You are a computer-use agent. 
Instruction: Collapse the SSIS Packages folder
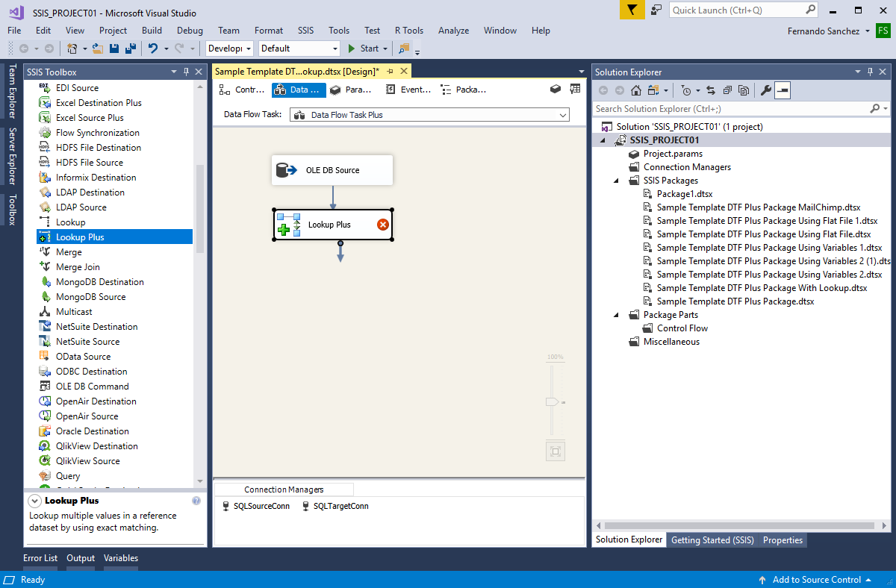tap(616, 181)
